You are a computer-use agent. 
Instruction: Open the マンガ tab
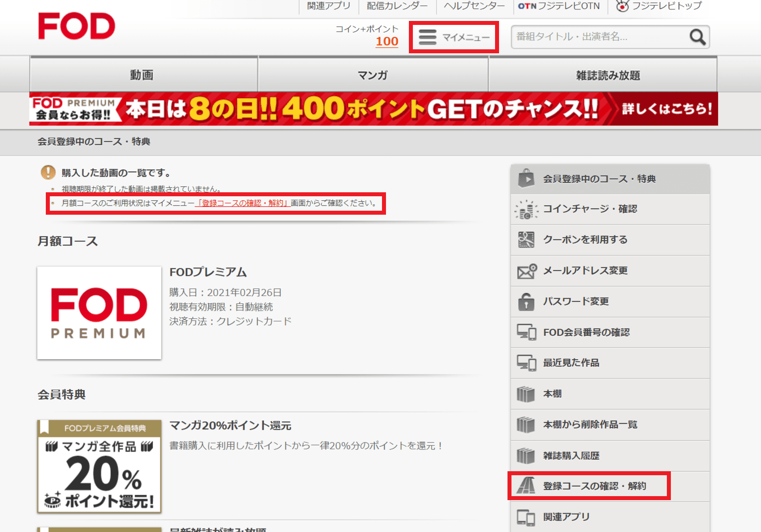point(373,75)
